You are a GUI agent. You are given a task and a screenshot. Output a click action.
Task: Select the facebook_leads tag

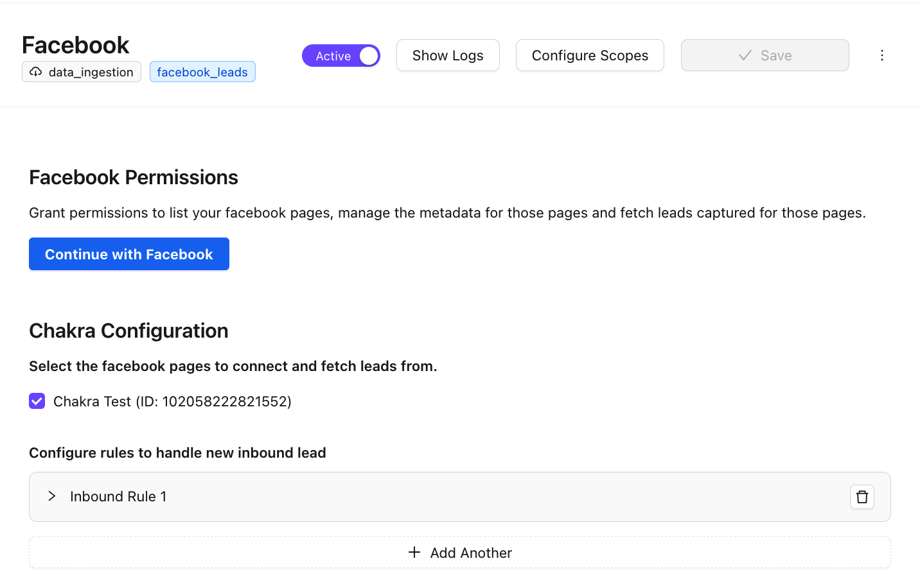[202, 72]
